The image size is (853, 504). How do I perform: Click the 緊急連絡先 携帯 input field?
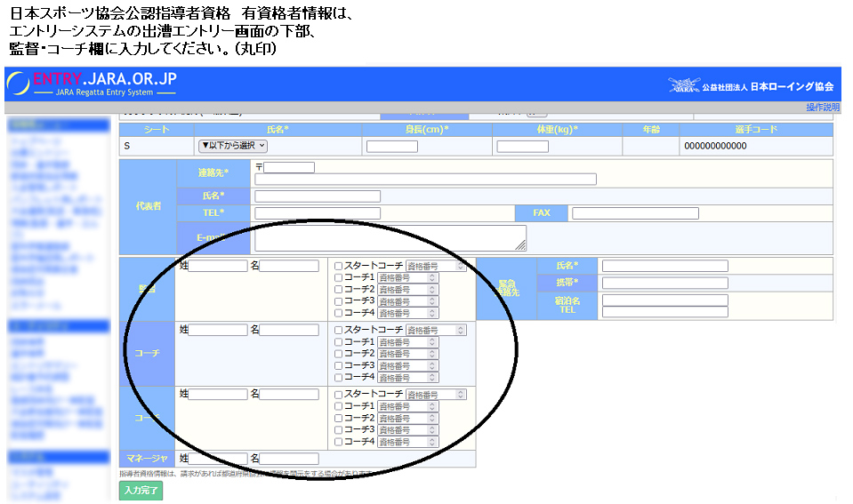tap(664, 283)
